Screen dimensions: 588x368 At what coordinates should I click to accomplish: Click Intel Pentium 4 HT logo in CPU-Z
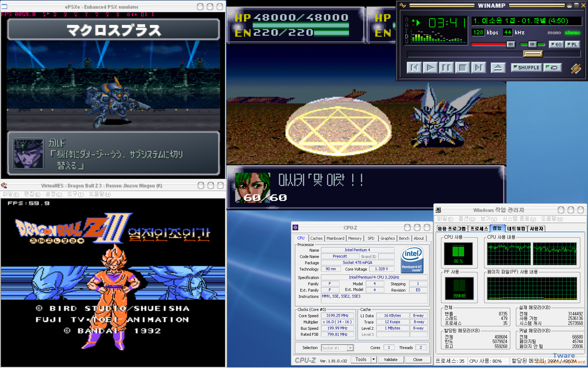coord(412,260)
